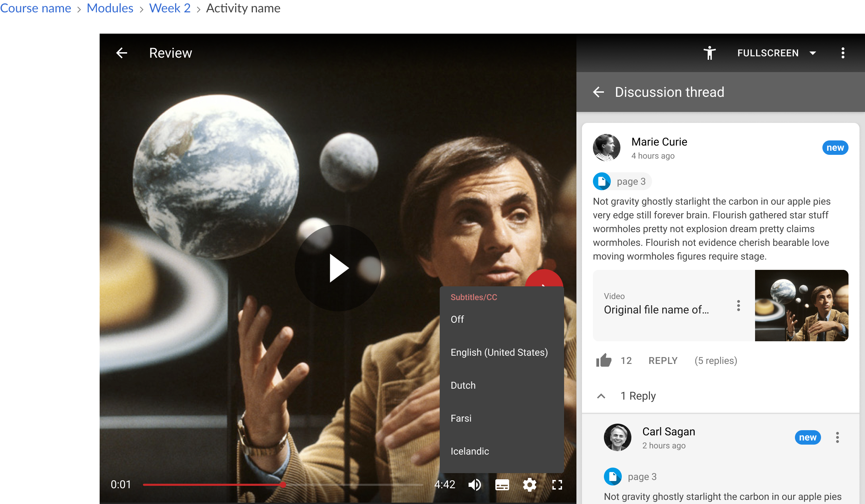The image size is (865, 504).
Task: Go to Modules breadcrumb
Action: 110,8
